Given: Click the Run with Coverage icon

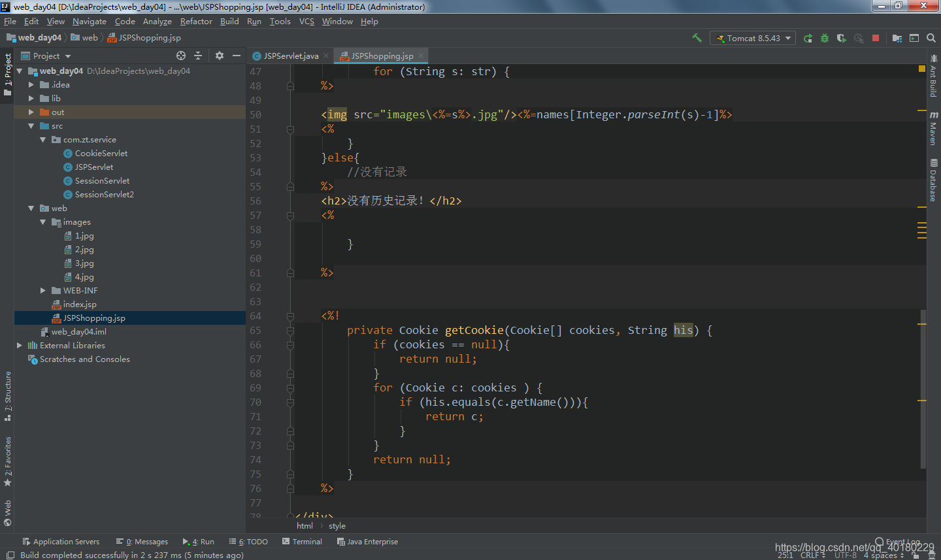Looking at the screenshot, I should (842, 38).
